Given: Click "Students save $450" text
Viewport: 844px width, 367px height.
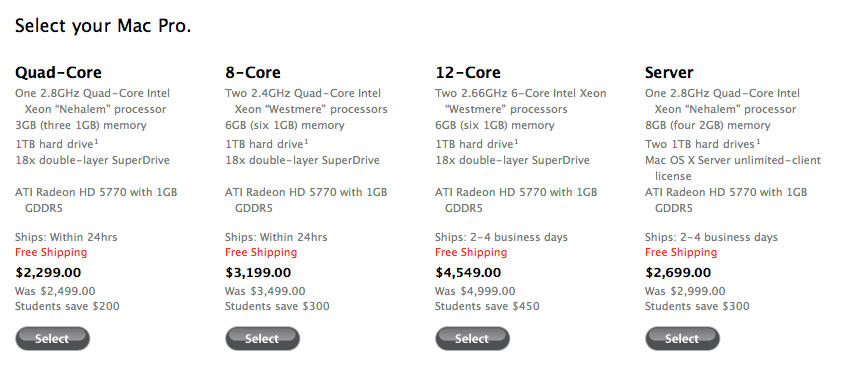Looking at the screenshot, I should (487, 307).
